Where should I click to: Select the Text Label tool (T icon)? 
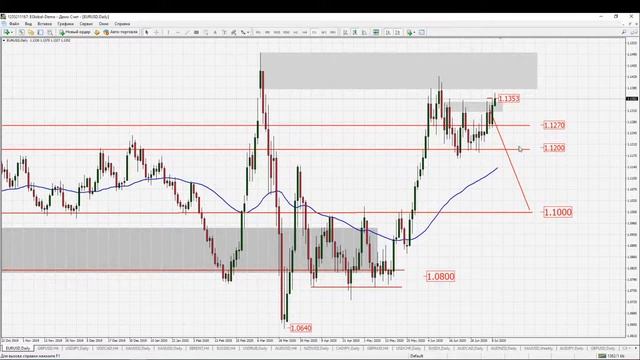click(x=224, y=32)
